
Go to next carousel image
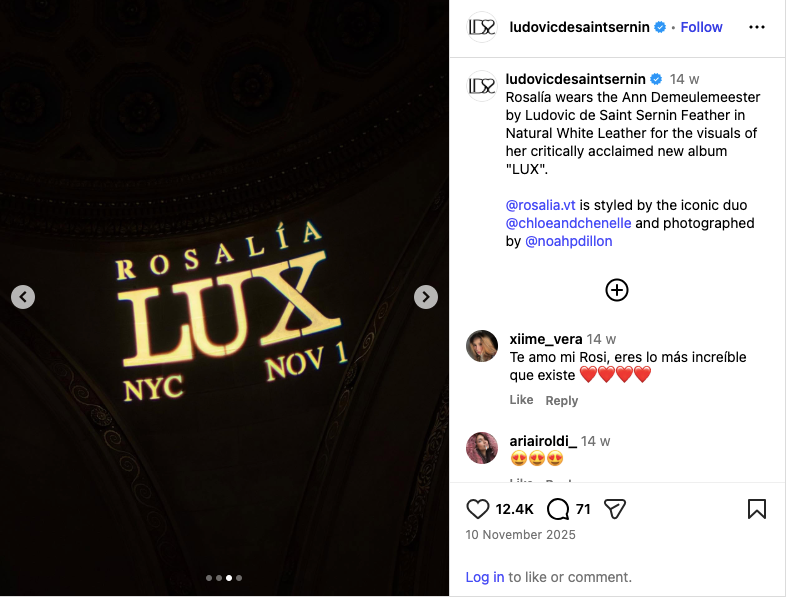pyautogui.click(x=426, y=297)
